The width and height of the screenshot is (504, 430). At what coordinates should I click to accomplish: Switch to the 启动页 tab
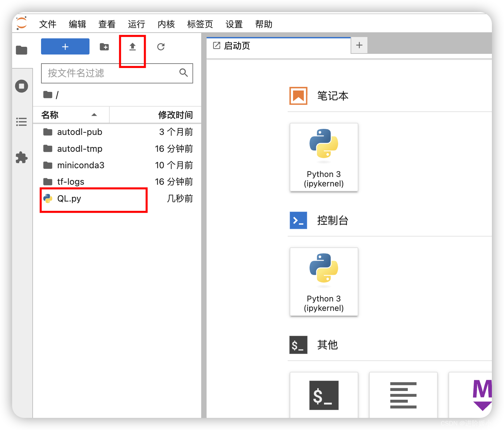(x=279, y=46)
